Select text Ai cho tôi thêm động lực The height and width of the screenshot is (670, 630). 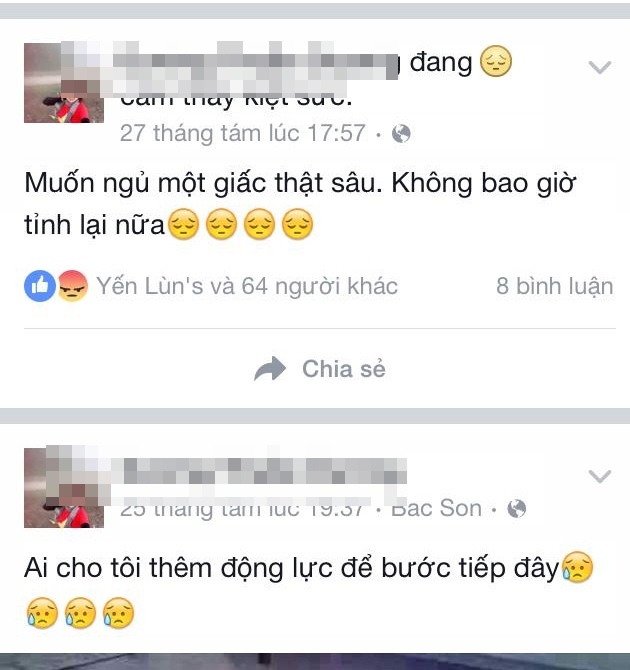coord(178,569)
